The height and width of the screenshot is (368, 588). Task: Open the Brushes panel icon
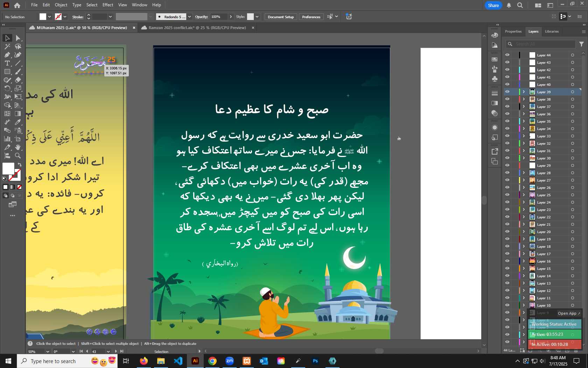pyautogui.click(x=495, y=69)
